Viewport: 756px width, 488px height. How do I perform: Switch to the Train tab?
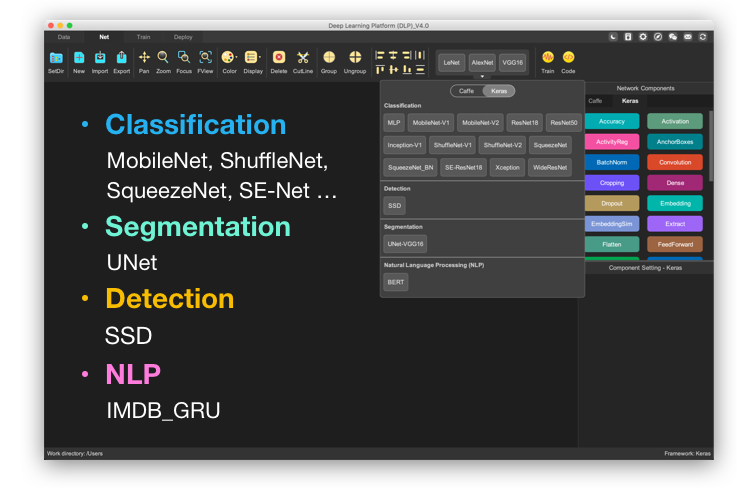point(144,36)
